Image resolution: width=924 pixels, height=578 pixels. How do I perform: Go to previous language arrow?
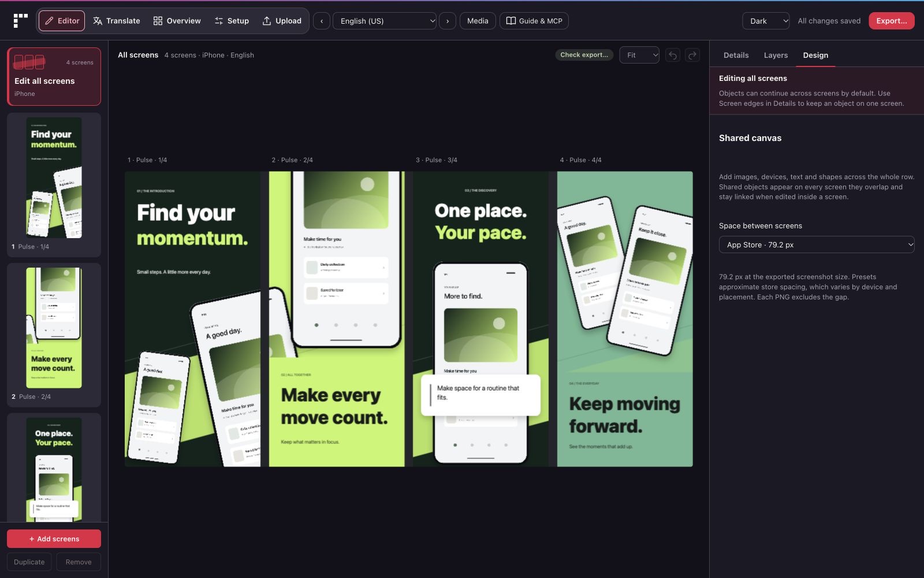point(322,21)
